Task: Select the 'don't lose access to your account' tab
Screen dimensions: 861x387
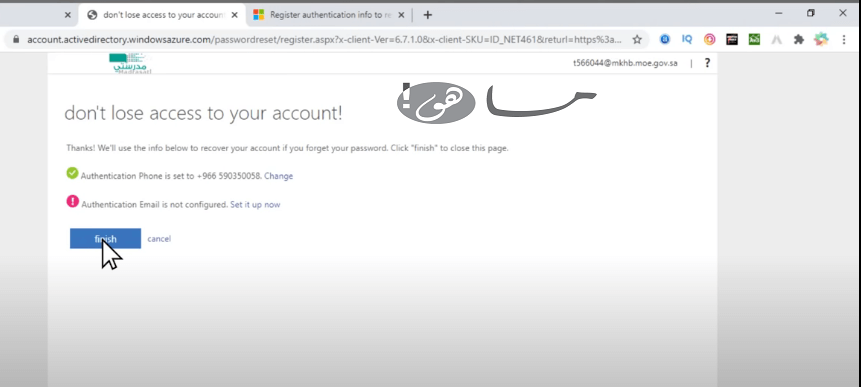Action: point(162,15)
